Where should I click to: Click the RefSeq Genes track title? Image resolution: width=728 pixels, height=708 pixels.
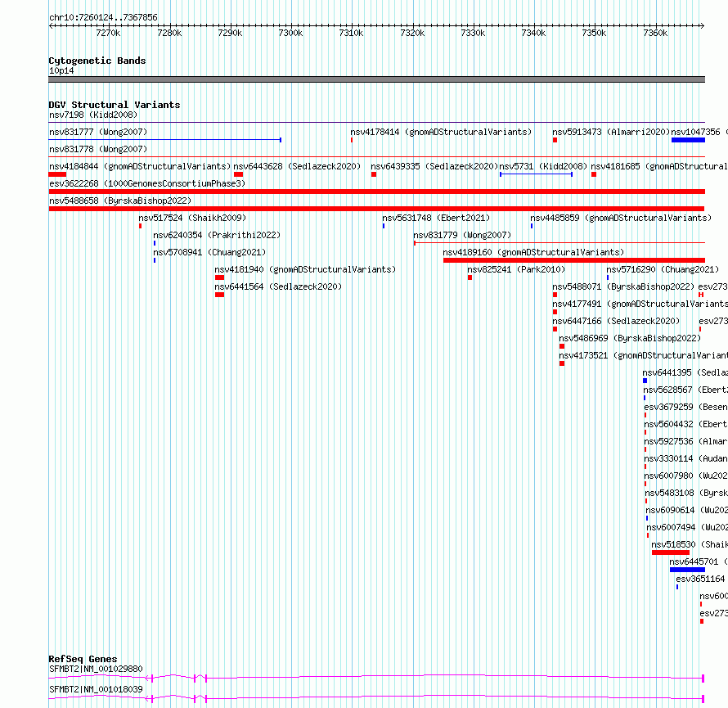[x=83, y=659]
